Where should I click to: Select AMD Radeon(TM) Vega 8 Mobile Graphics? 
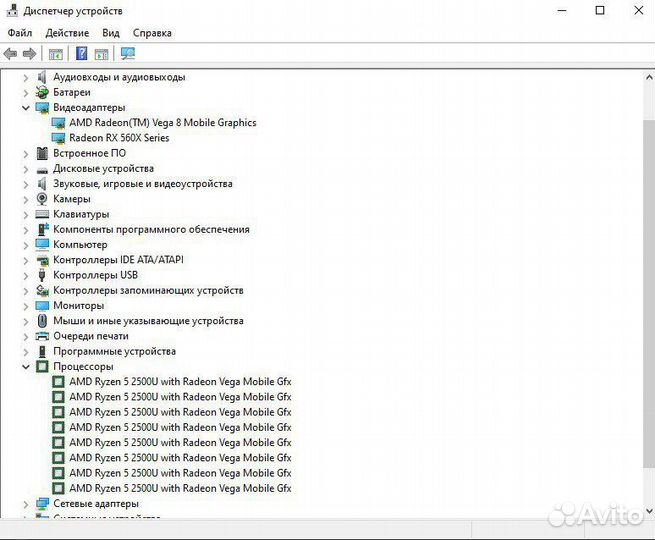pyautogui.click(x=162, y=123)
